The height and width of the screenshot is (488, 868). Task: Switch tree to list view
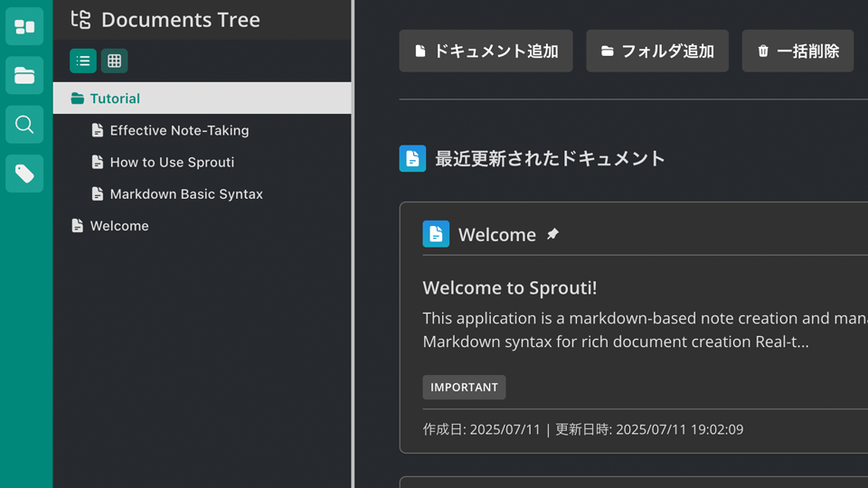pyautogui.click(x=83, y=61)
